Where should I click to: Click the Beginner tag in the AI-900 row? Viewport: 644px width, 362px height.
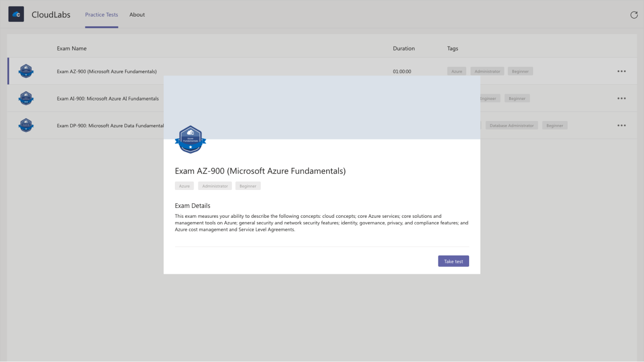click(x=517, y=99)
